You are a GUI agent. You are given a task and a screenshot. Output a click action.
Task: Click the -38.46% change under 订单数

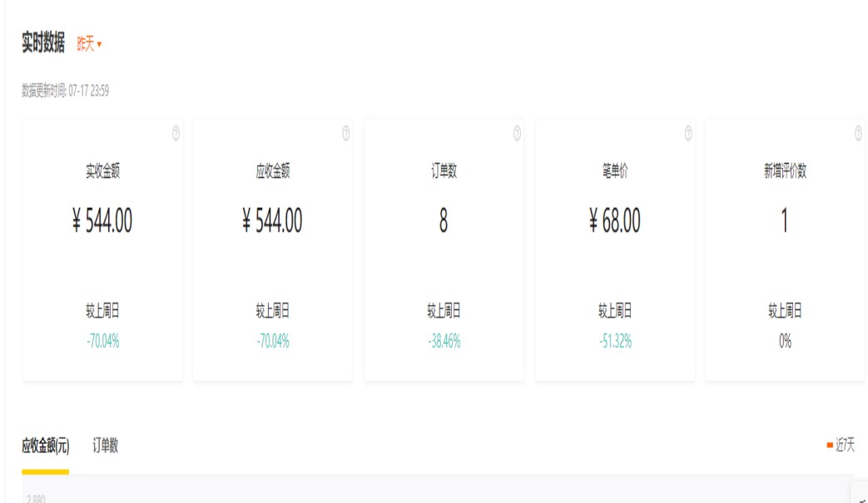click(x=444, y=341)
